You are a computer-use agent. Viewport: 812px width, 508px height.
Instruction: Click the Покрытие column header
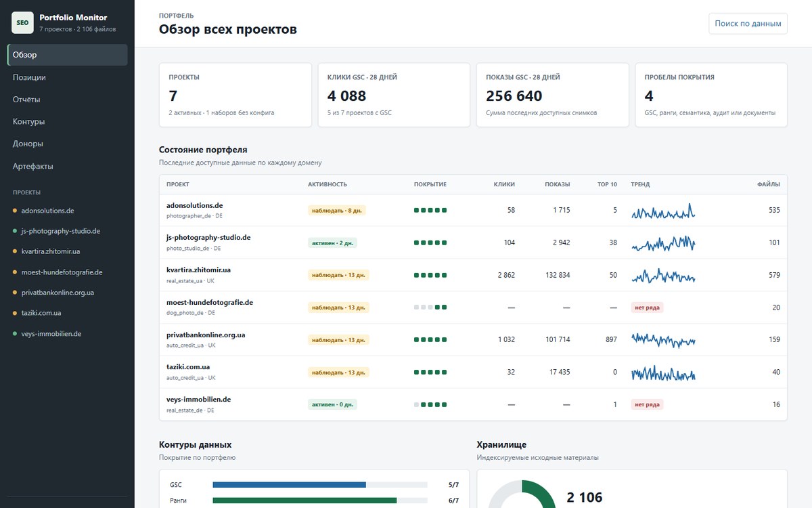point(430,184)
